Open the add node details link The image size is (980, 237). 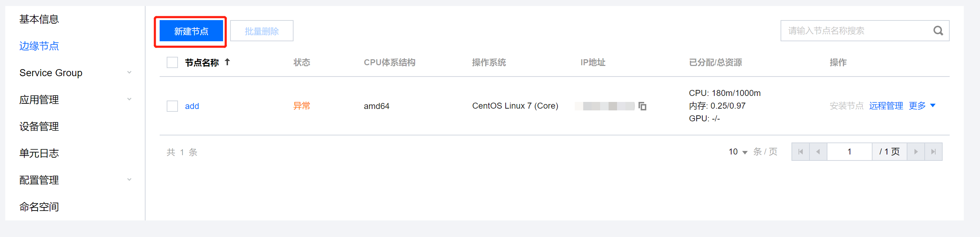(192, 106)
